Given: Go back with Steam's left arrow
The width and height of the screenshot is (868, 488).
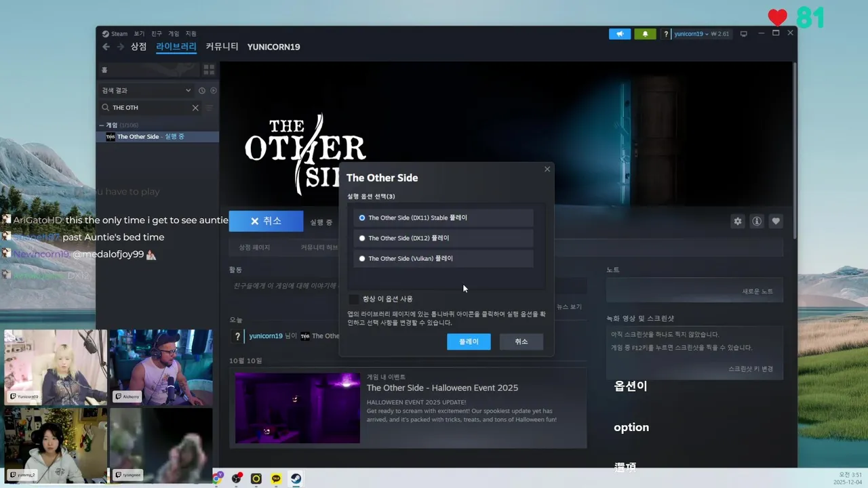Looking at the screenshot, I should [x=106, y=47].
